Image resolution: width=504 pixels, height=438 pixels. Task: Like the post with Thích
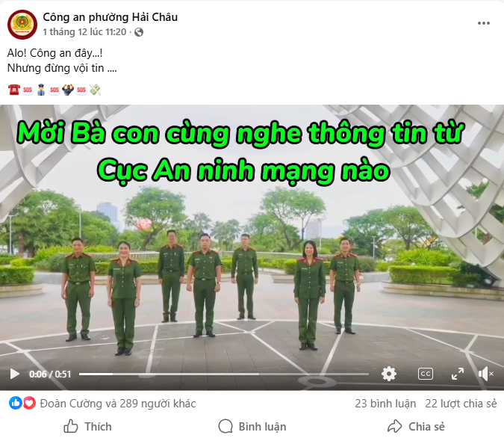88,426
